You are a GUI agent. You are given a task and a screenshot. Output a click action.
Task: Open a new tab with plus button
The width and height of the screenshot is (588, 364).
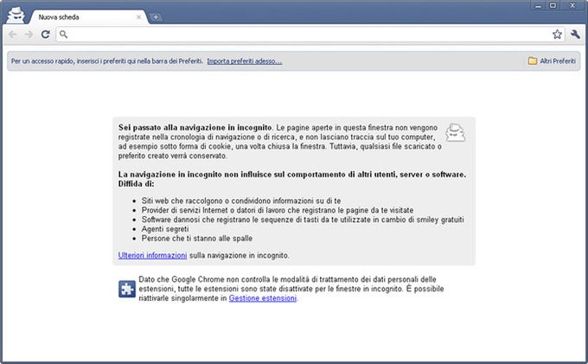[x=156, y=17]
